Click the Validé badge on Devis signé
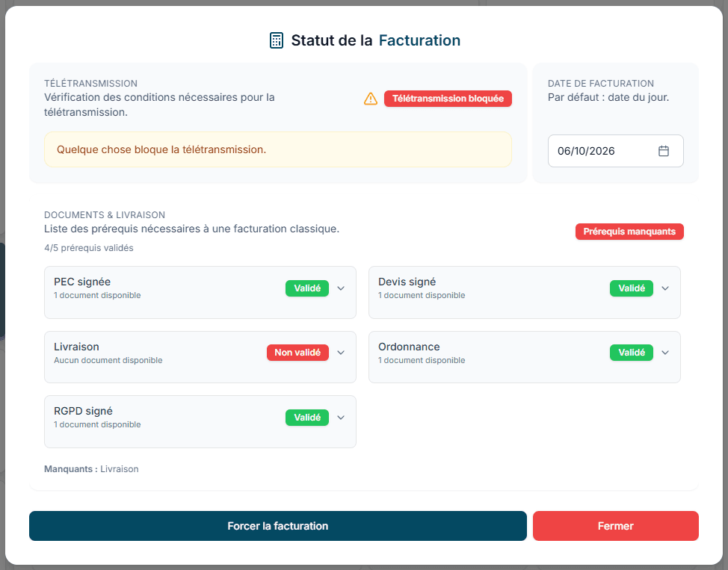This screenshot has width=728, height=570. [x=632, y=288]
